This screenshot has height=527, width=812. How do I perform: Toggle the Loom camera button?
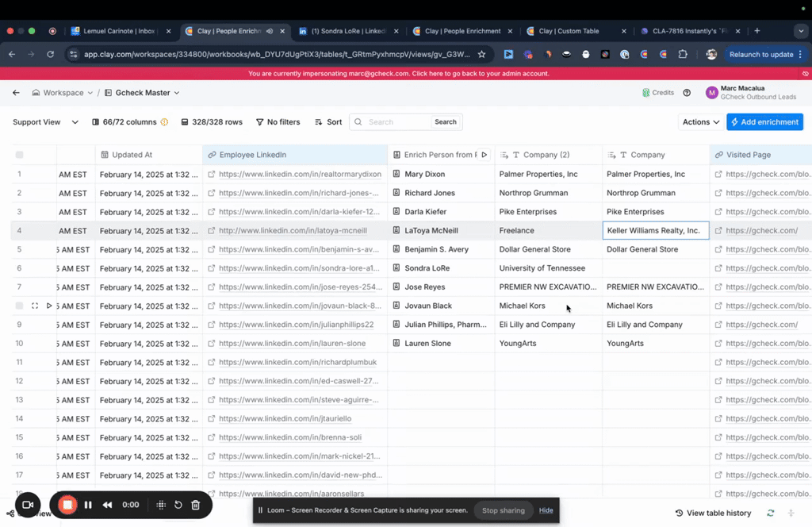point(28,505)
